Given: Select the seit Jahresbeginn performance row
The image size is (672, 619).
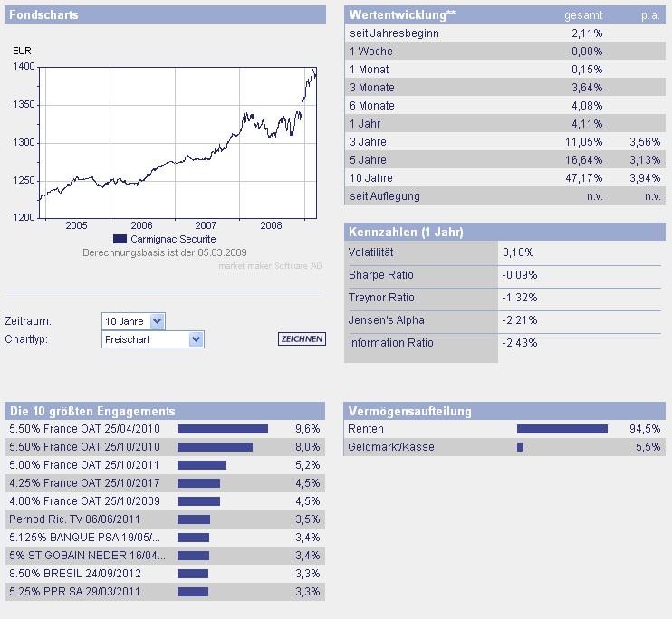Looking at the screenshot, I should (504, 33).
